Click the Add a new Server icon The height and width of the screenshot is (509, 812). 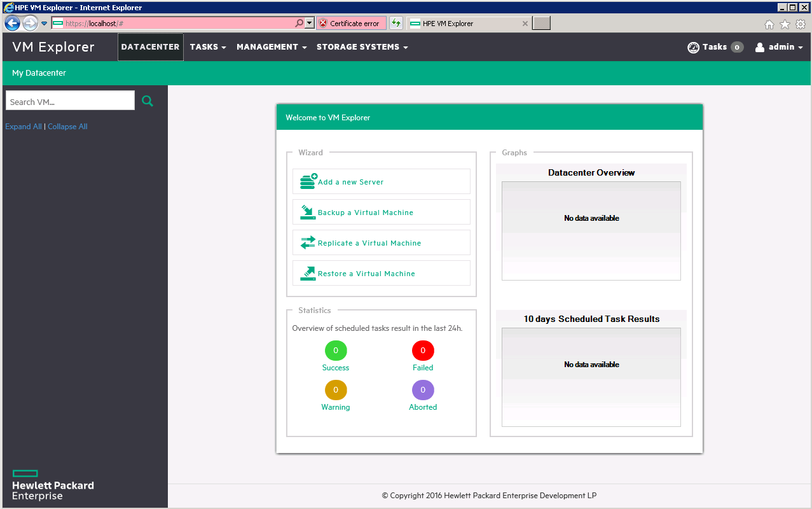308,181
